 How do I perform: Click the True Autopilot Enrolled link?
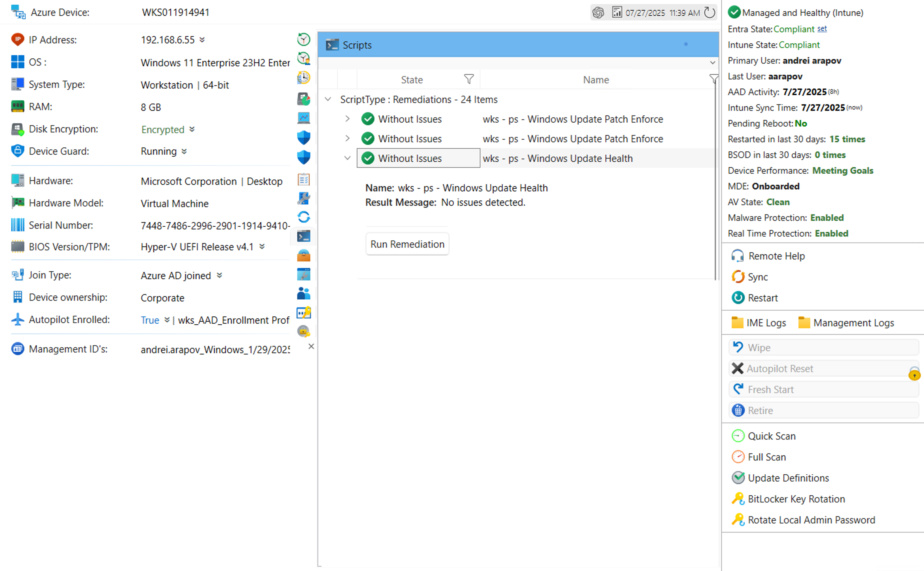150,320
